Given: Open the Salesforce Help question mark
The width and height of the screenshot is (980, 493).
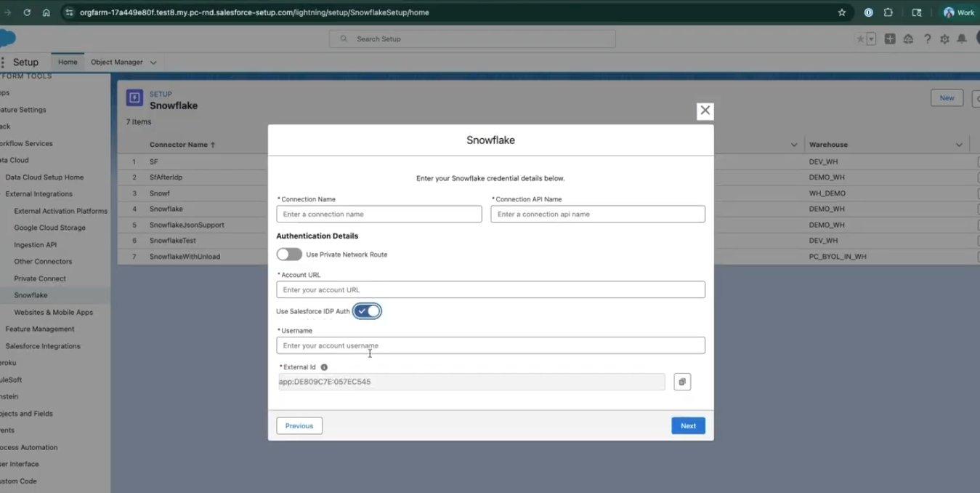Looking at the screenshot, I should (928, 39).
